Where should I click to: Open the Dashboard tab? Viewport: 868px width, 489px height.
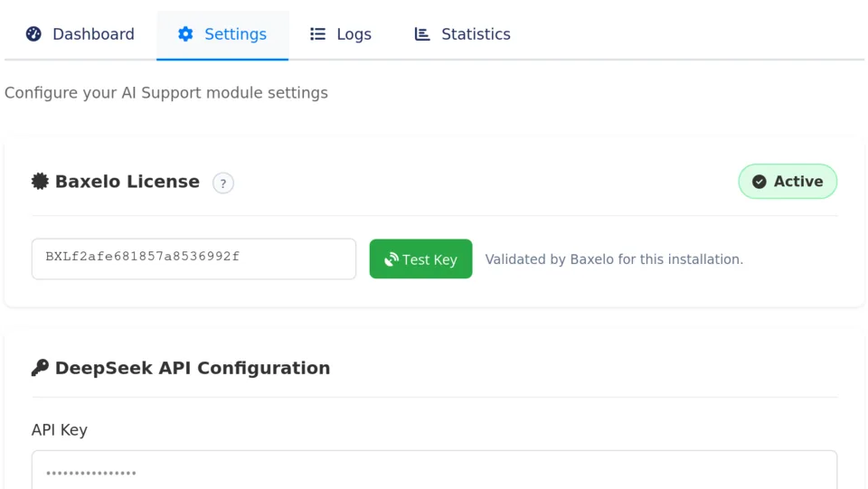80,34
